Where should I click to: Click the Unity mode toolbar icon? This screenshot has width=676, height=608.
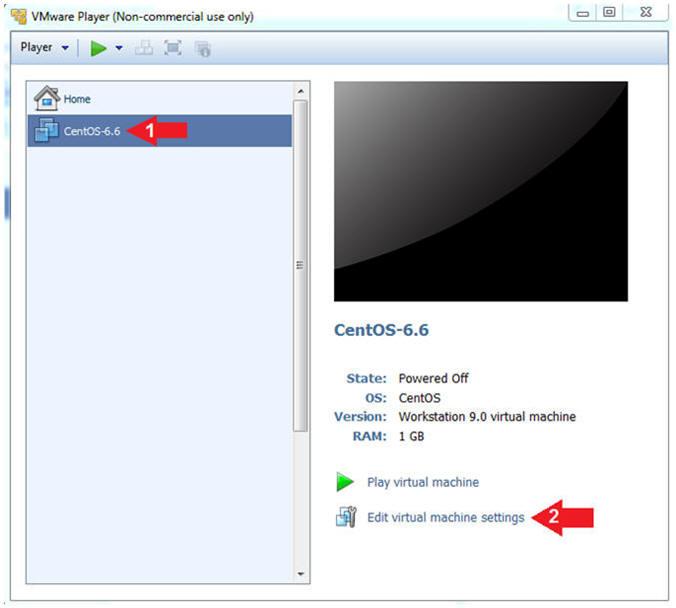202,49
